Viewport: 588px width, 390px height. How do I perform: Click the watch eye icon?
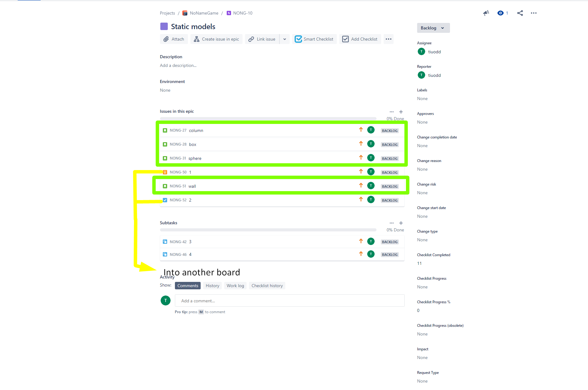[x=500, y=13]
